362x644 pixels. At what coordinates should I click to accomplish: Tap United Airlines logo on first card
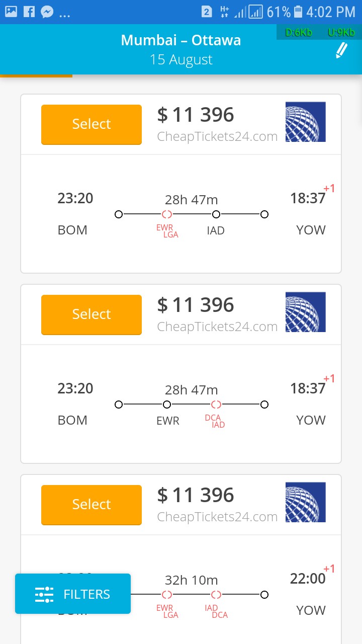305,122
